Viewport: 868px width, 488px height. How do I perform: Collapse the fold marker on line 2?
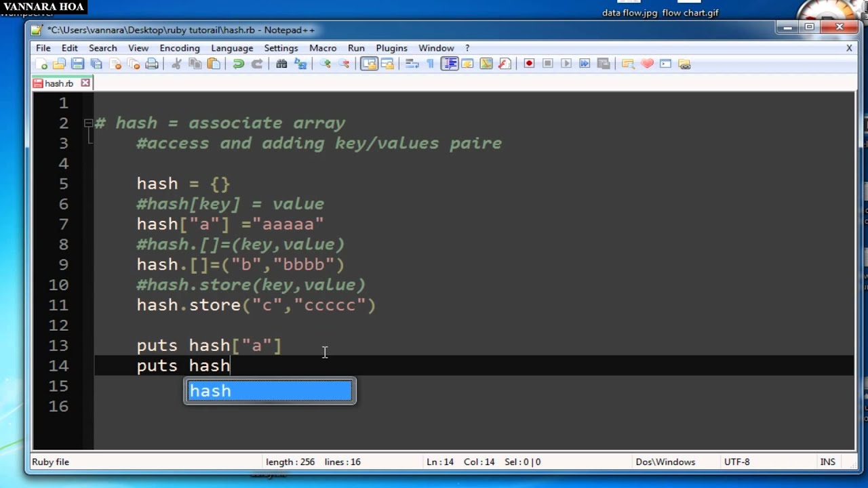(88, 123)
